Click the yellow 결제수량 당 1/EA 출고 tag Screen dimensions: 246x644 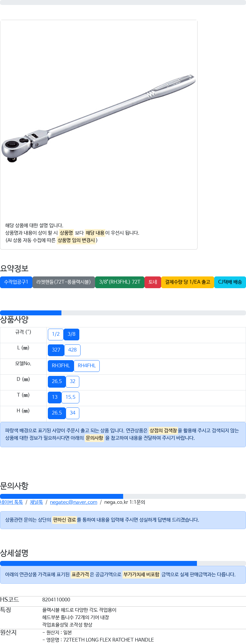click(x=187, y=282)
